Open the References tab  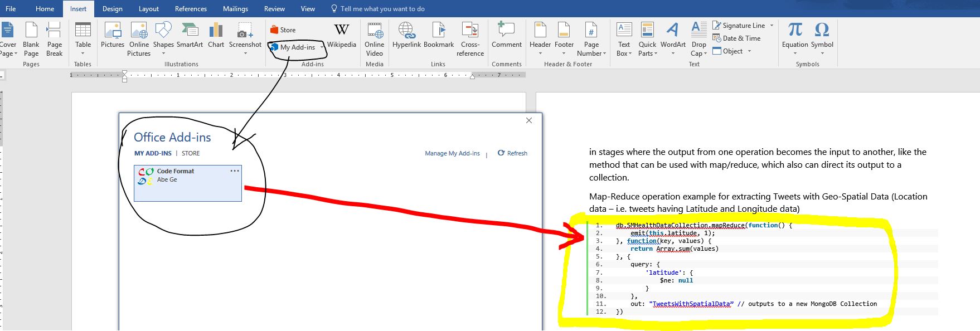pyautogui.click(x=191, y=9)
